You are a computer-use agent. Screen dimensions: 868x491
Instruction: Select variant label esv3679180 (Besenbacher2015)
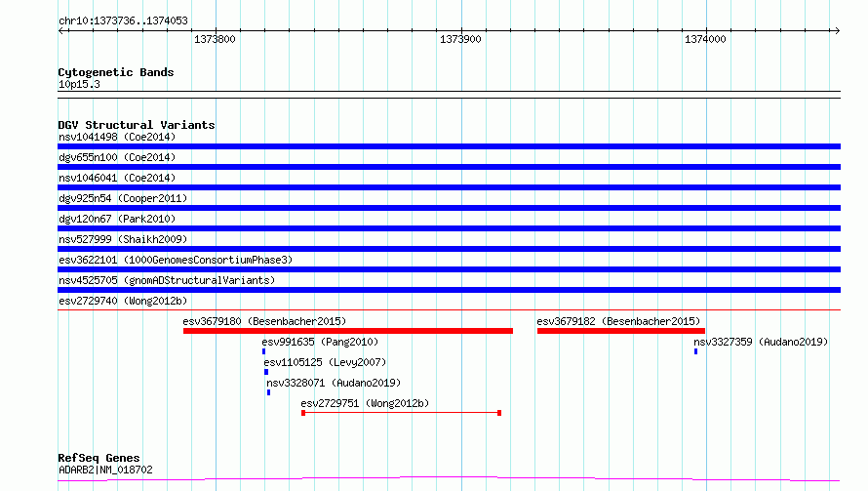(264, 321)
